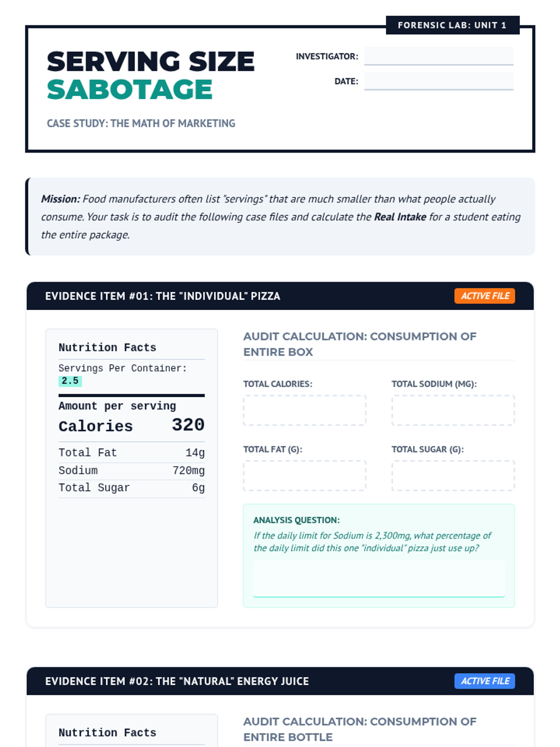Click the Total Fat (G) answer box
The width and height of the screenshot is (560, 747).
pyautogui.click(x=304, y=476)
